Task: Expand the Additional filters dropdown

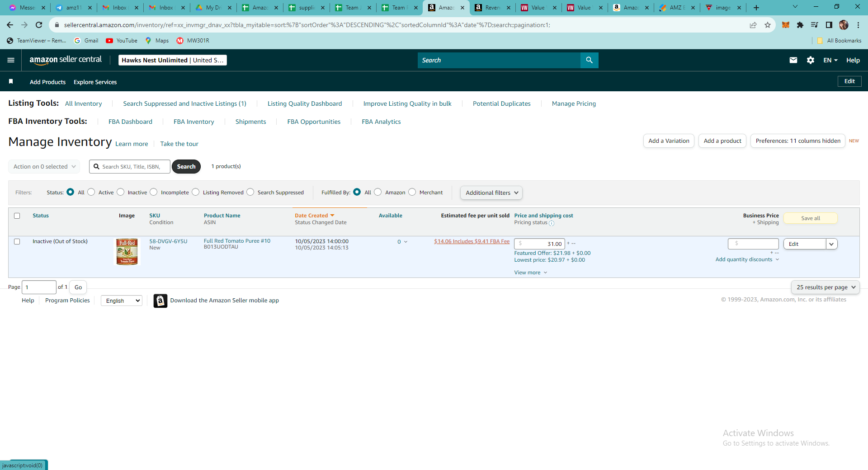Action: 491,193
